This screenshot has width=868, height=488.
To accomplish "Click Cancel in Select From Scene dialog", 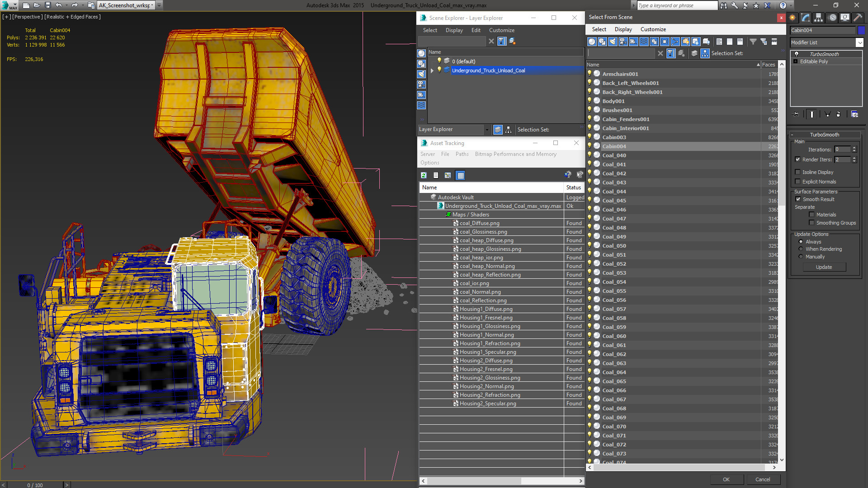I will 763,479.
